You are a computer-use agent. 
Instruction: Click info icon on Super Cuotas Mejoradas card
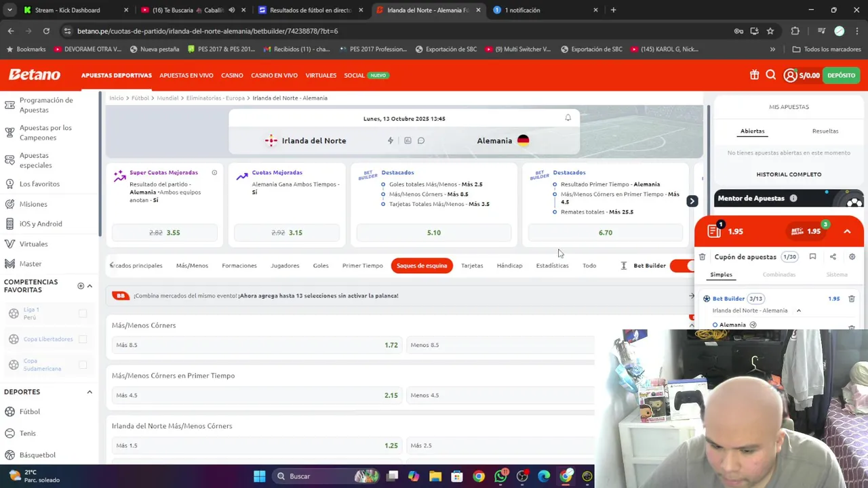[214, 173]
